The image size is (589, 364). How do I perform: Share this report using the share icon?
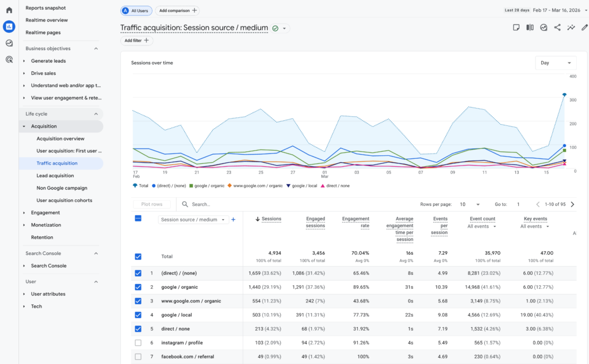coord(557,27)
